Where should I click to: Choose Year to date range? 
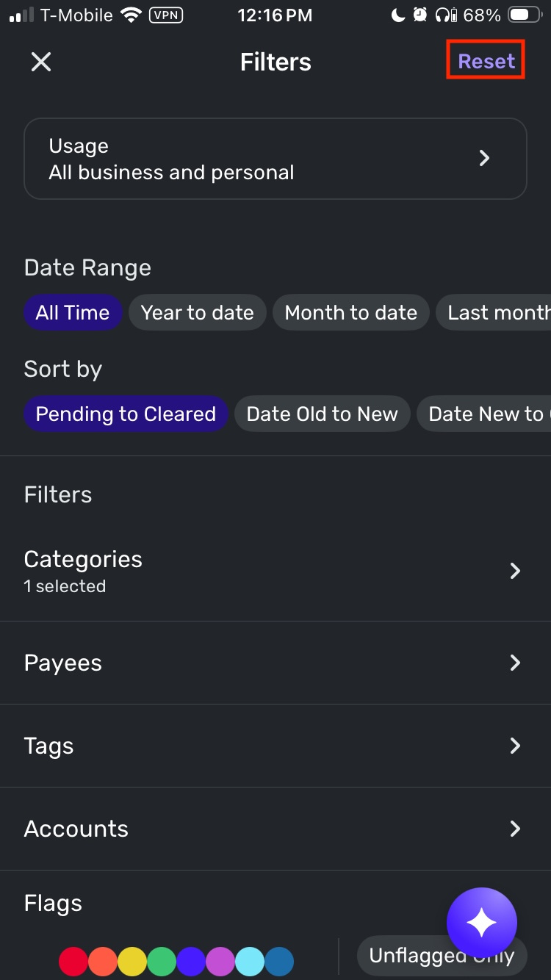point(197,313)
